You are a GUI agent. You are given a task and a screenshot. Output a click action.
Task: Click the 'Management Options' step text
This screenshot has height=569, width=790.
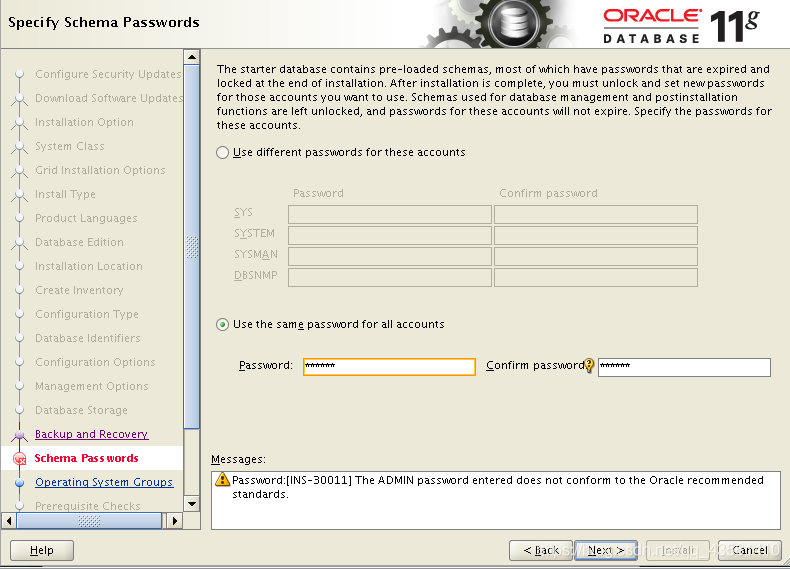92,386
